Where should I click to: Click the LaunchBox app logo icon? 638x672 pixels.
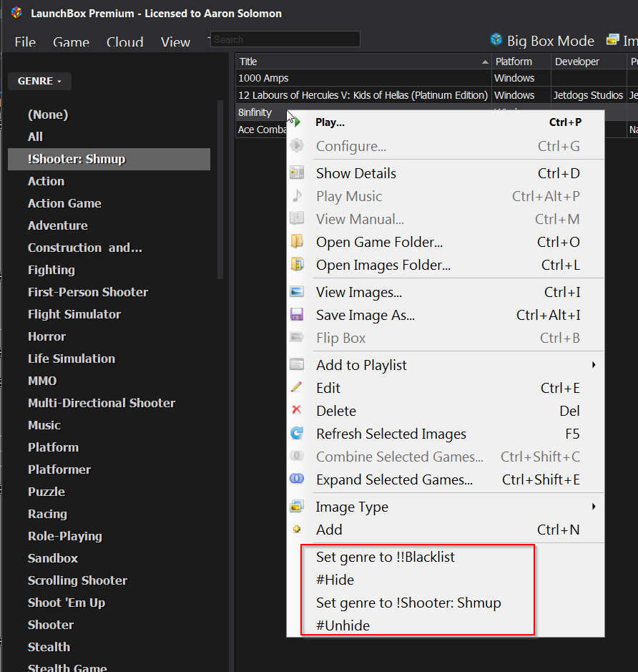click(16, 13)
